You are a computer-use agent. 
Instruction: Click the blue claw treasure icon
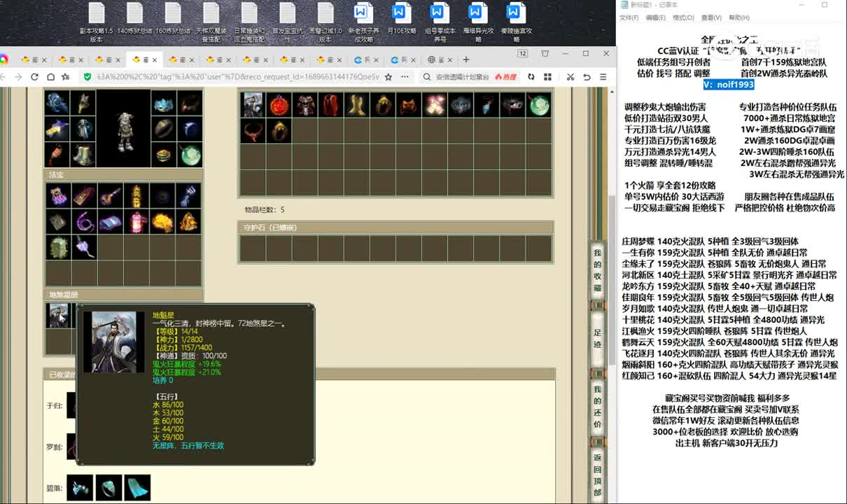click(x=188, y=195)
